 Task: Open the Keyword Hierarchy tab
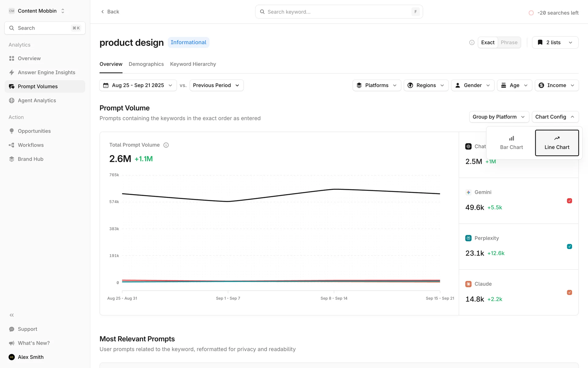(193, 64)
